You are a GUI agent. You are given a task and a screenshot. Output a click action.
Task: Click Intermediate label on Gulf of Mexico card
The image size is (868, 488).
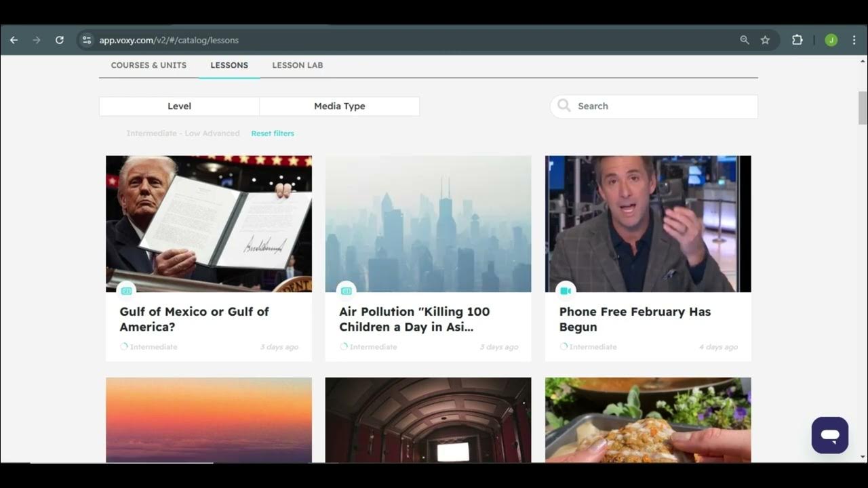coord(154,347)
